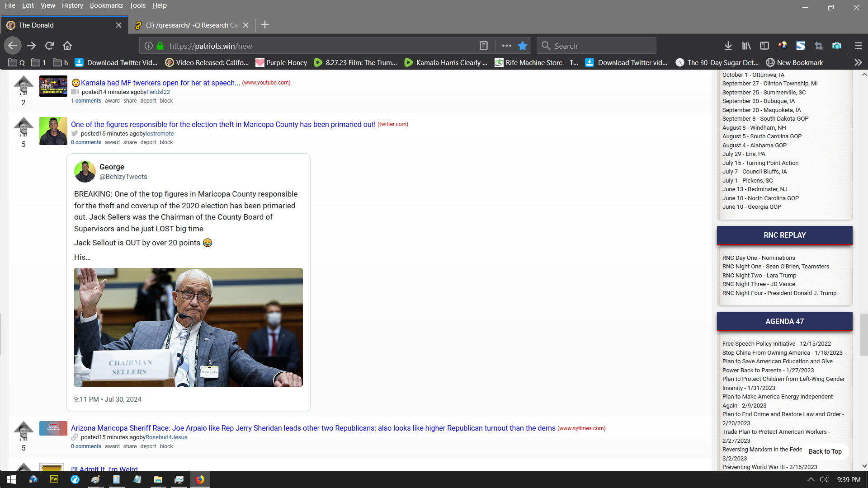Open the bookmarks folder labeled 1
This screenshot has width=868, height=488.
point(39,62)
